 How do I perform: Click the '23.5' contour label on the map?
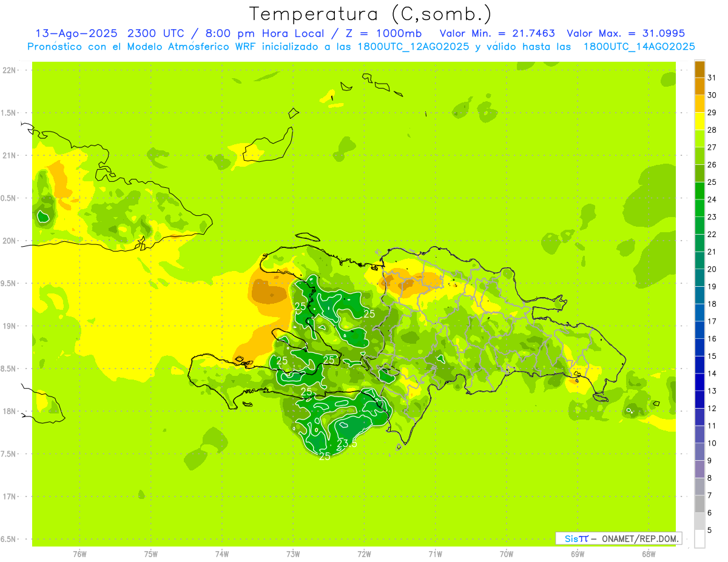[x=346, y=444]
